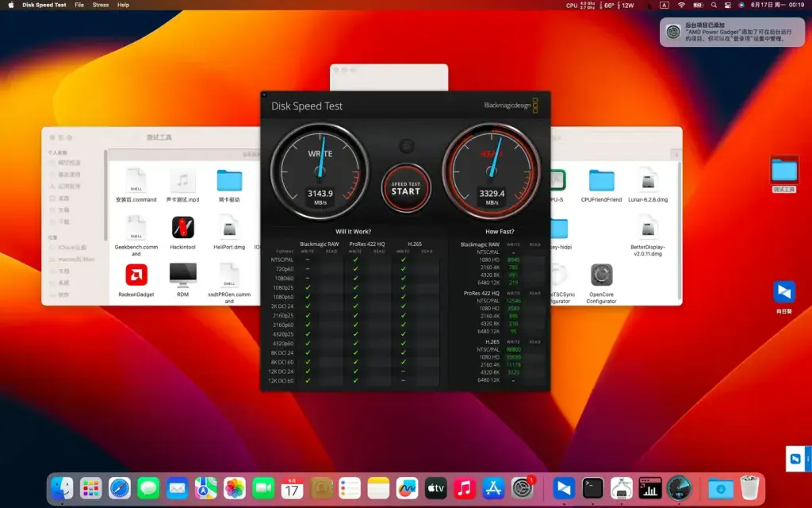Open the Stress menu
Viewport: 812px width, 508px height.
click(x=101, y=6)
